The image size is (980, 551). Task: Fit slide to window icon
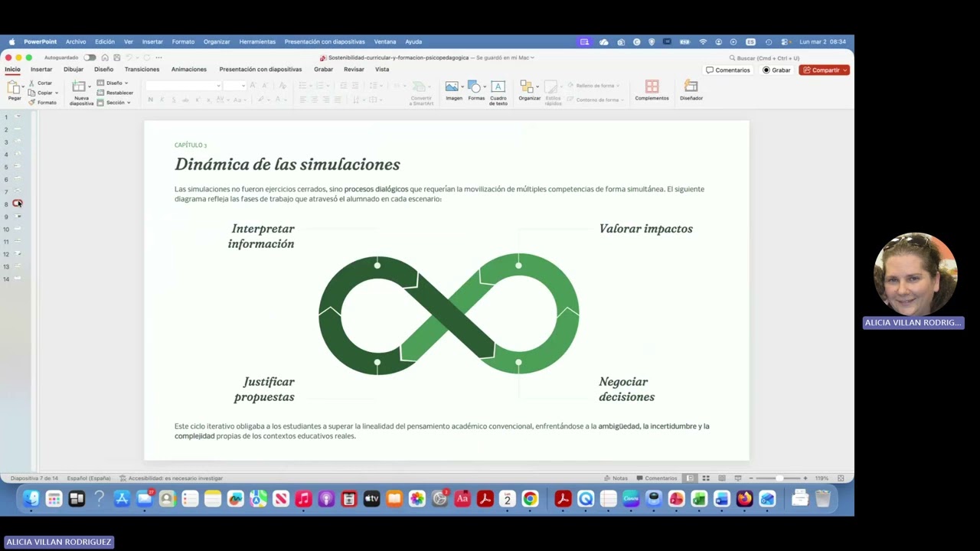(x=841, y=478)
